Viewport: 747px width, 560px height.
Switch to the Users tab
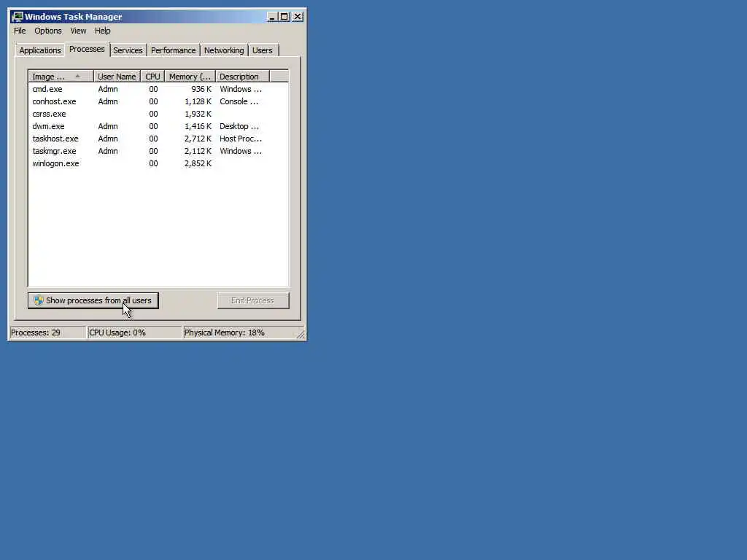(263, 50)
